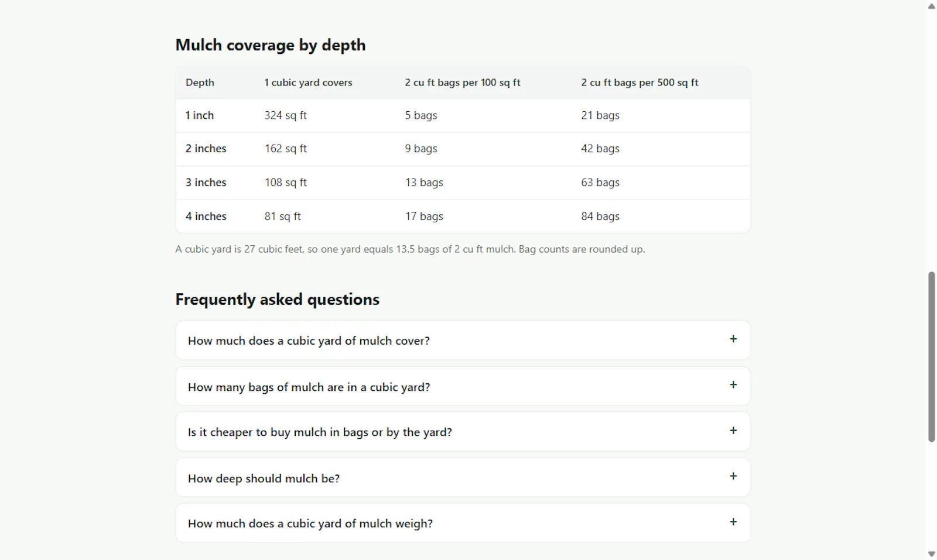
Task: Click the '84 bags' cell
Action: pyautogui.click(x=600, y=217)
